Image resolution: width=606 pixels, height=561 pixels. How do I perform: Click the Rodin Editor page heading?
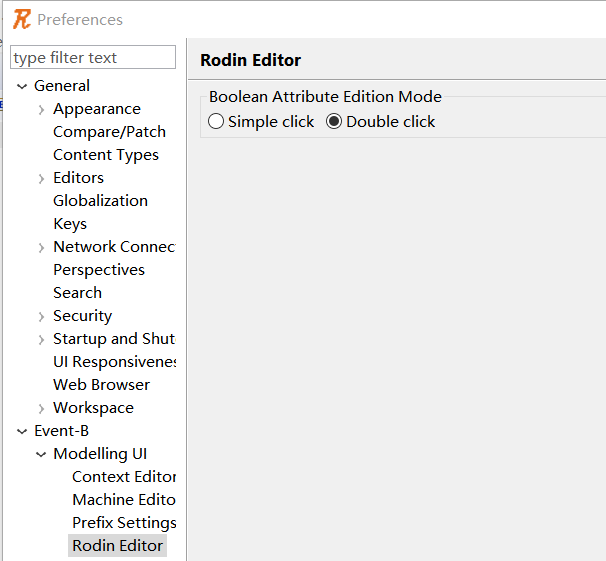(250, 60)
